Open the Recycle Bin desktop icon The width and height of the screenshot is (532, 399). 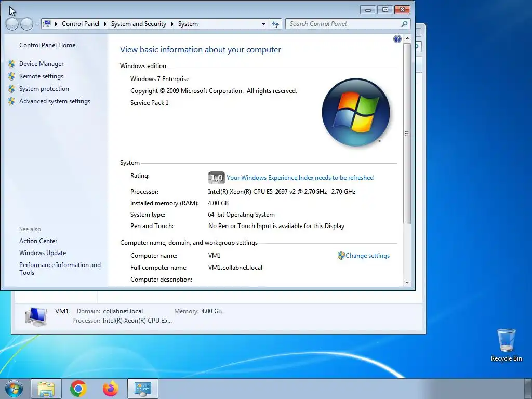[506, 345]
